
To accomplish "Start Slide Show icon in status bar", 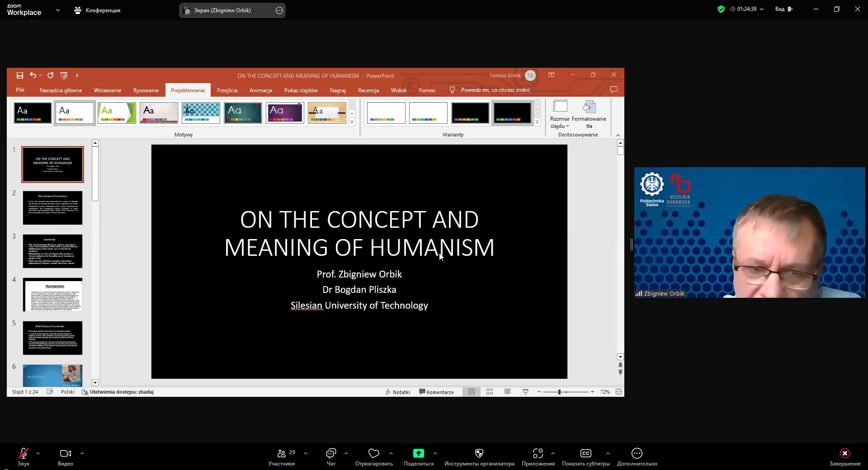I will (525, 392).
